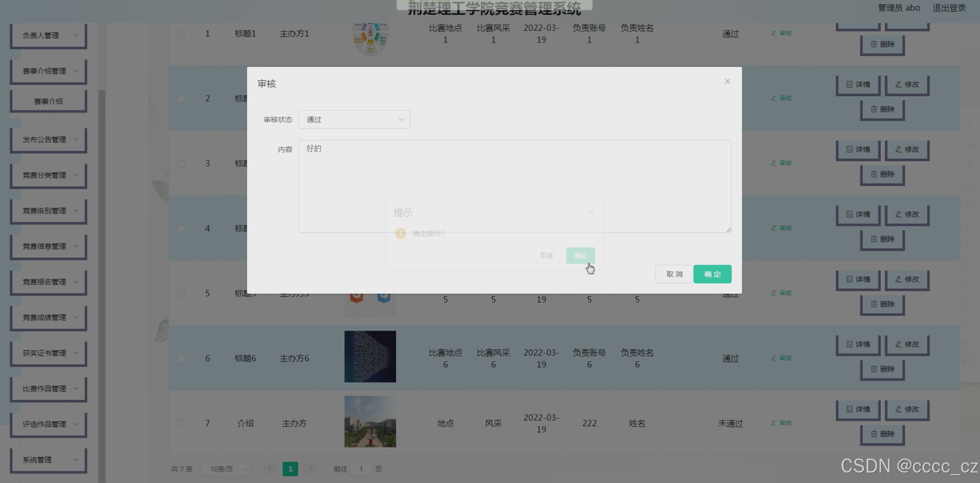This screenshot has width=980, height=483.
Task: Expand 系统管理 in the sidebar
Action: 49,460
